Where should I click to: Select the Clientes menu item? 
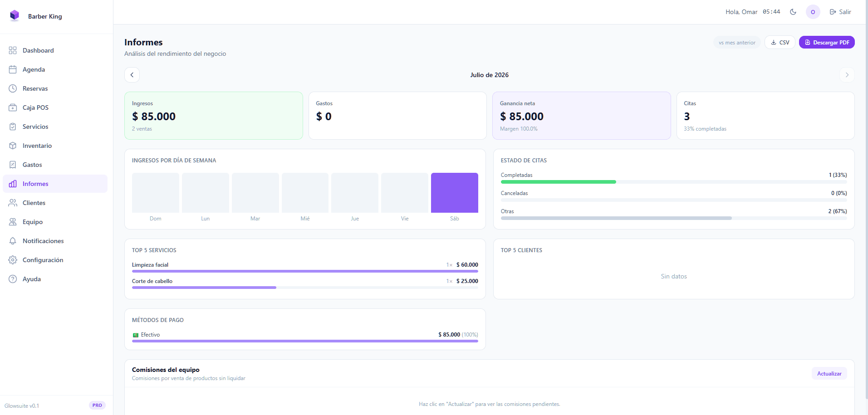coord(55,203)
